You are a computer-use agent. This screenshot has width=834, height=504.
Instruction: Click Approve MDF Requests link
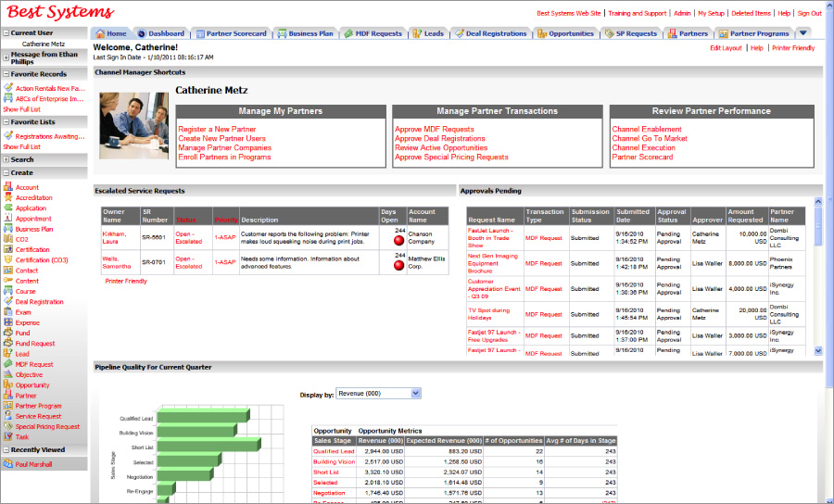click(434, 130)
